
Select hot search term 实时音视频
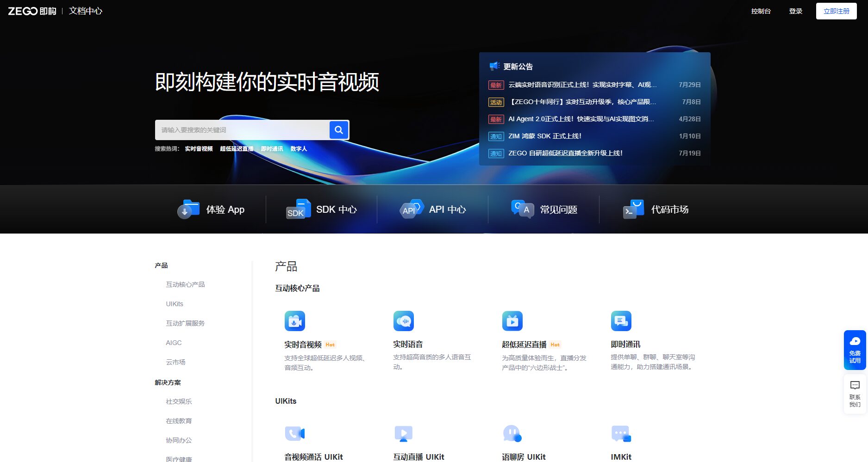[x=199, y=149]
